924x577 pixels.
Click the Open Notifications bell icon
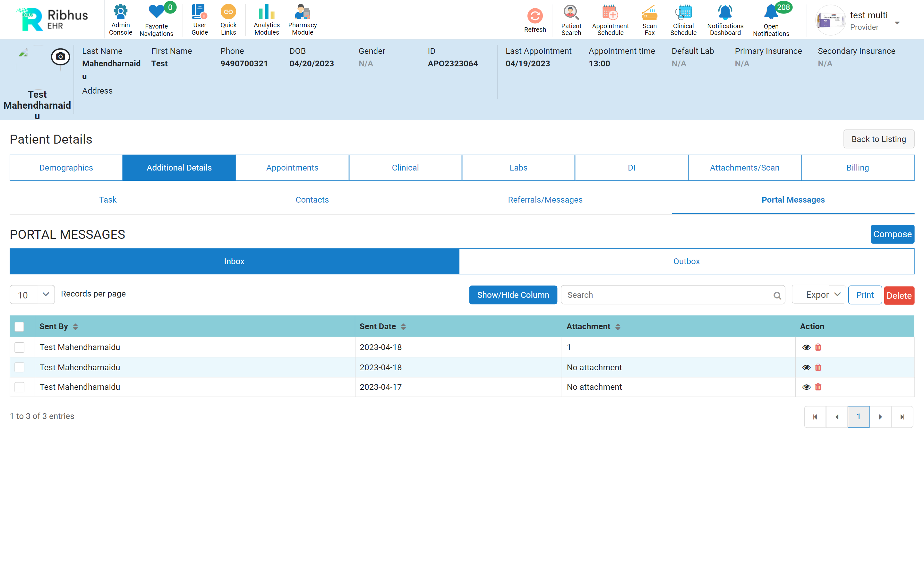[771, 13]
